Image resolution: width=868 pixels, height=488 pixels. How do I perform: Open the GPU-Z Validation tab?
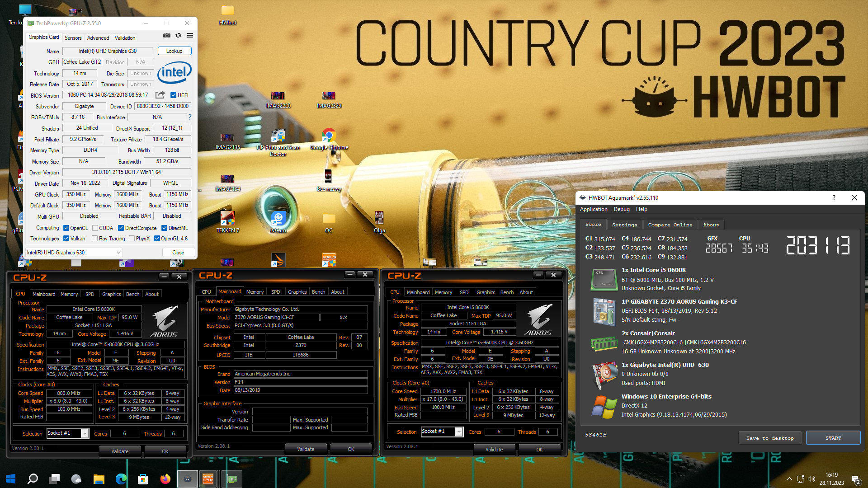[x=125, y=38]
